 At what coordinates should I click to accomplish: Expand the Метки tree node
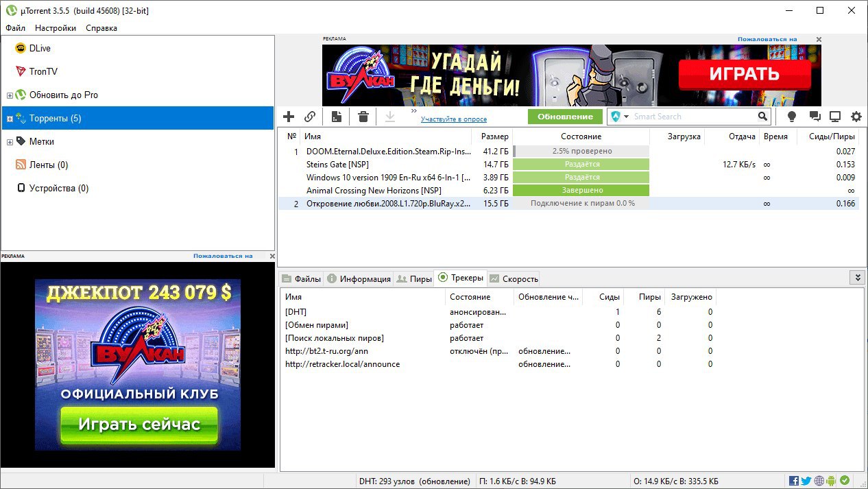(10, 142)
